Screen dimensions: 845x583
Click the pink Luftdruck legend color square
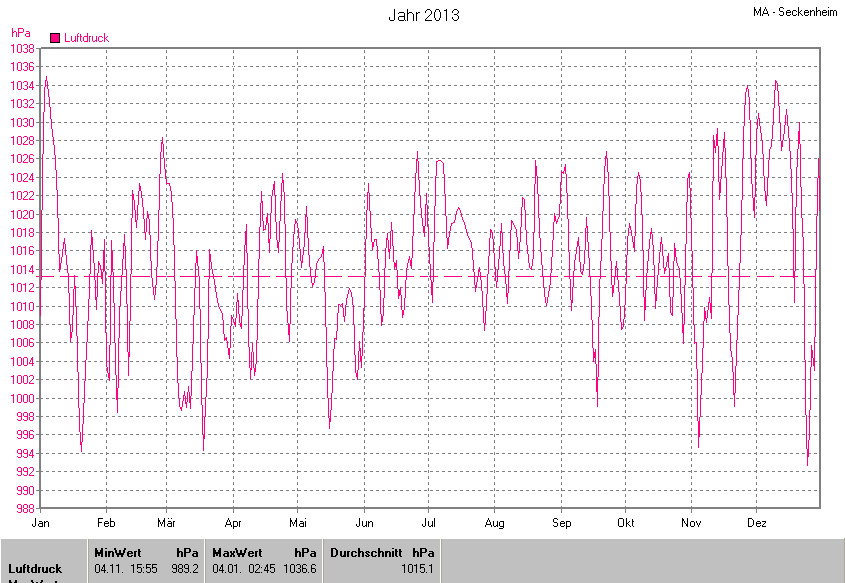coord(55,38)
